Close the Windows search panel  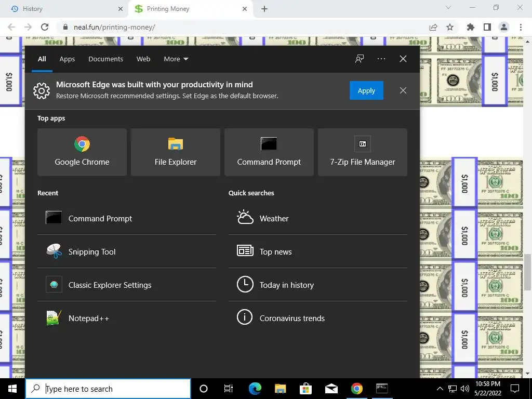click(403, 59)
